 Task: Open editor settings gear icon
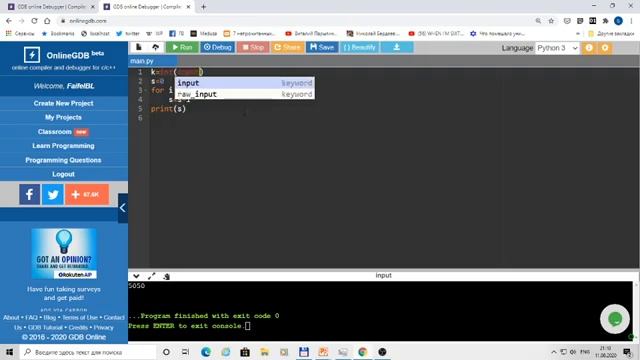pos(605,48)
